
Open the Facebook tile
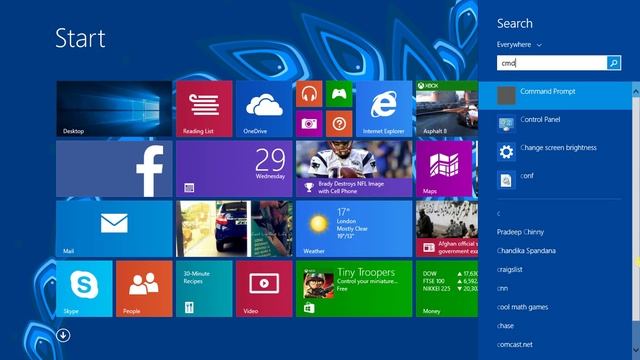click(x=114, y=169)
